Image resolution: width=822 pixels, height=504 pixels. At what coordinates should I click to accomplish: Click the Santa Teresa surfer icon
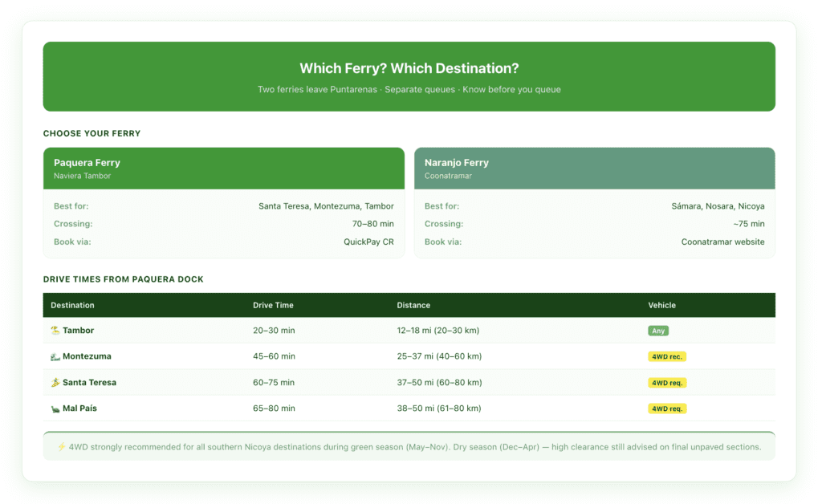[x=55, y=383]
